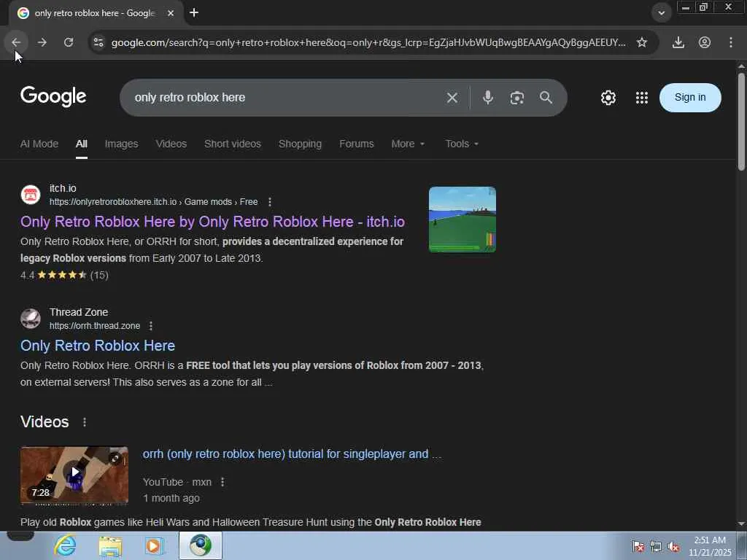Image resolution: width=747 pixels, height=560 pixels.
Task: Open options dots for Thread Zone result
Action: tap(150, 326)
